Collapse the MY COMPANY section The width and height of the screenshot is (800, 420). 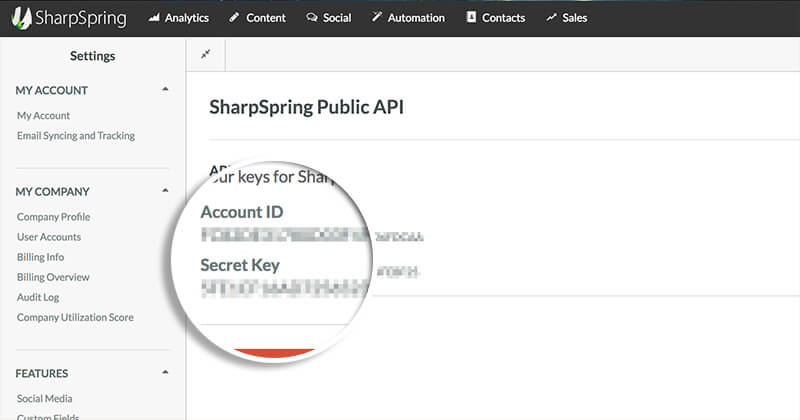pos(165,190)
